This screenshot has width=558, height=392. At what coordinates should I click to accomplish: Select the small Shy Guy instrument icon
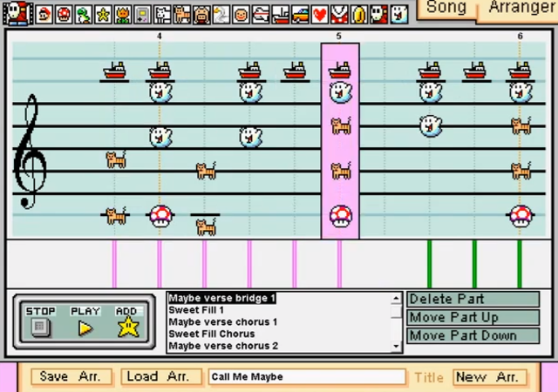pos(378,15)
